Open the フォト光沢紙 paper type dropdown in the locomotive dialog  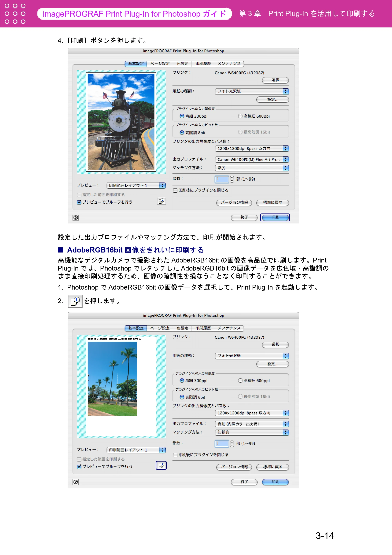coord(252,91)
